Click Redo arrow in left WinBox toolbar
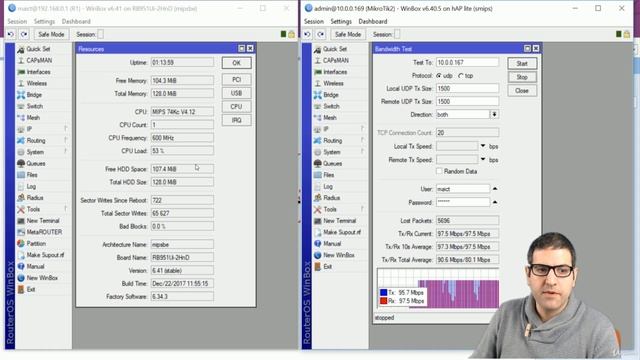 [24, 34]
